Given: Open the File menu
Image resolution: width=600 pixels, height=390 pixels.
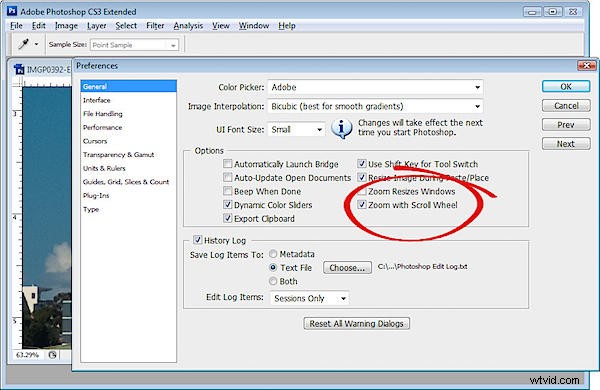Looking at the screenshot, I should (x=16, y=26).
